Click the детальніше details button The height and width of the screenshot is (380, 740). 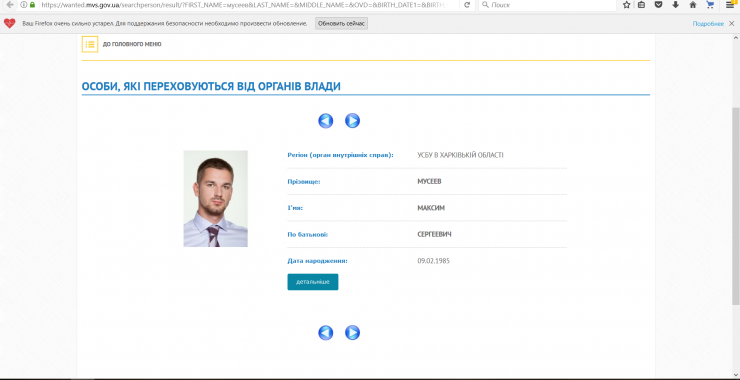pos(313,282)
